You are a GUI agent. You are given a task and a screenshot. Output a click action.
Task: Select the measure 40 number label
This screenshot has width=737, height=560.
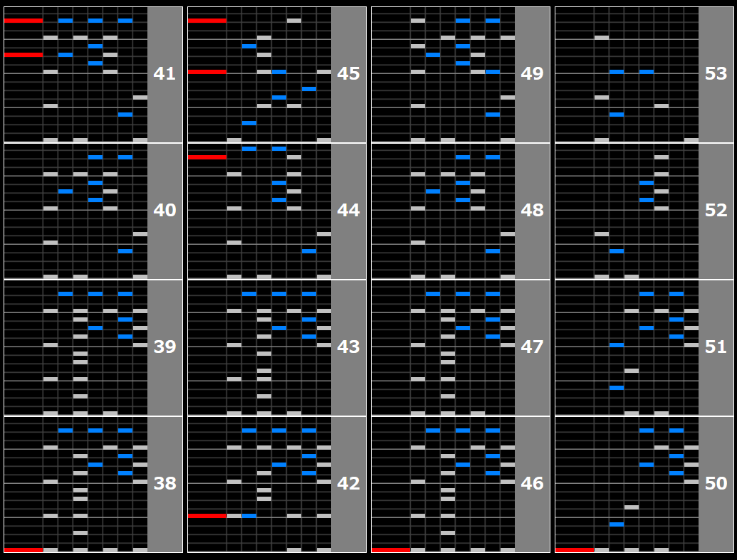pos(165,210)
